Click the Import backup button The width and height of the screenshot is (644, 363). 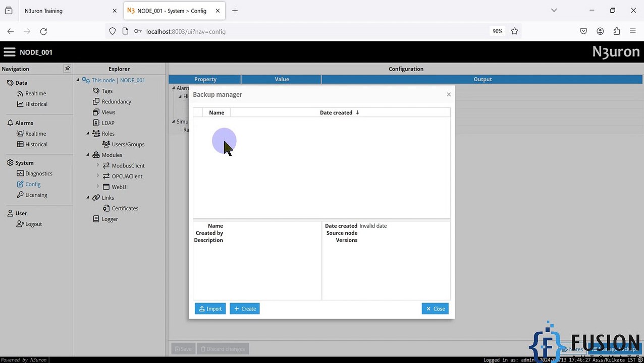coord(210,309)
